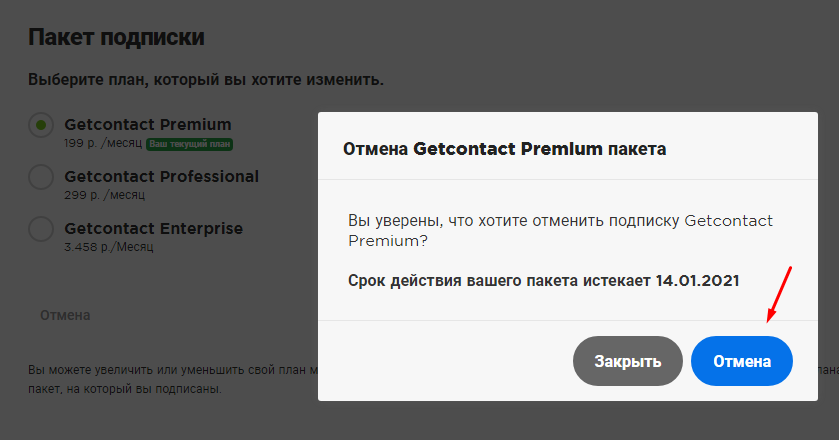The image size is (839, 440).
Task: Click the "Выберите план" instruction text
Action: coord(205,78)
